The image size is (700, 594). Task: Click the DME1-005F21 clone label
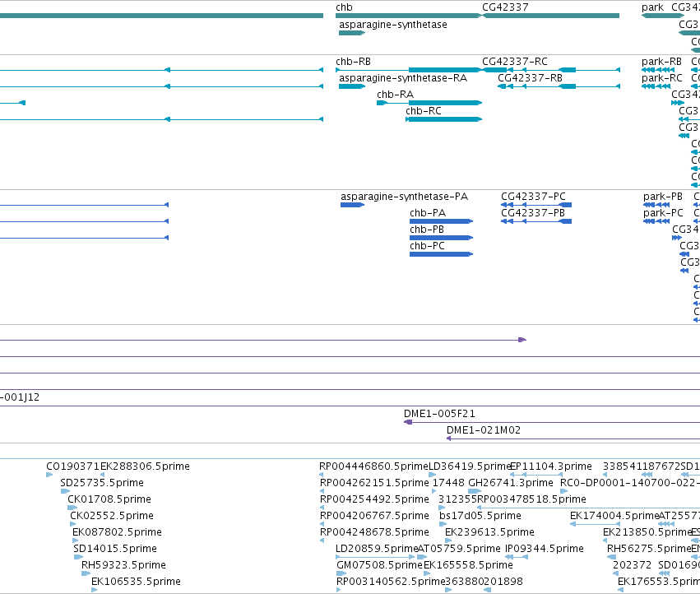439,414
